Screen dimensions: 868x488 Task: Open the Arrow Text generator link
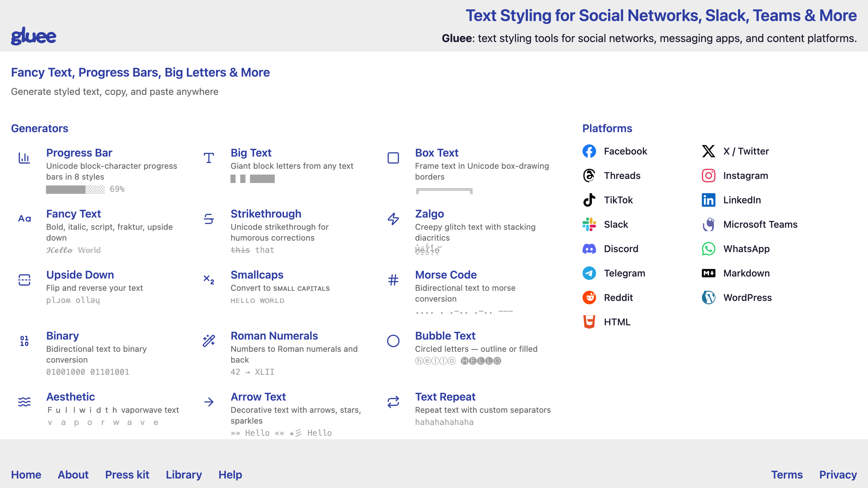(x=258, y=397)
